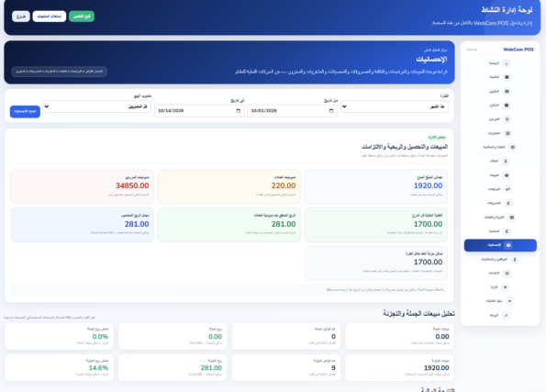Open calendar picker in the to-date field
The image size is (546, 392).
tap(239, 111)
